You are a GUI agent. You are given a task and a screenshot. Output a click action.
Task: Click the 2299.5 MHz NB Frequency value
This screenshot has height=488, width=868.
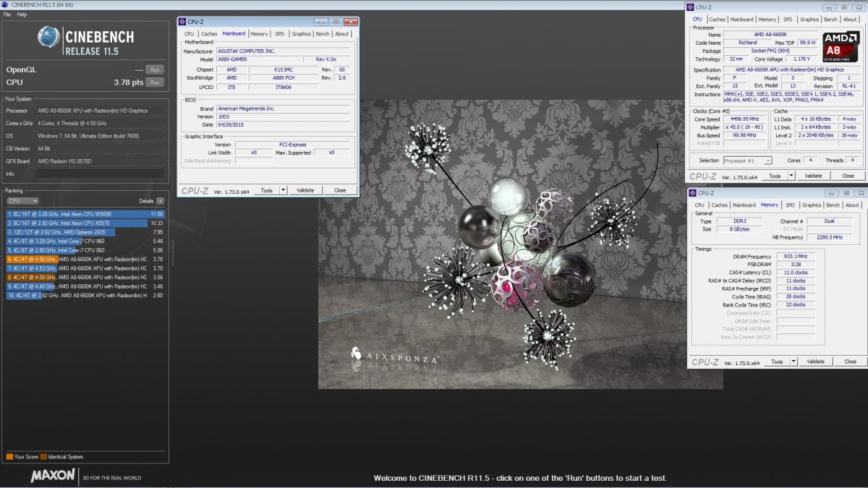(828, 237)
